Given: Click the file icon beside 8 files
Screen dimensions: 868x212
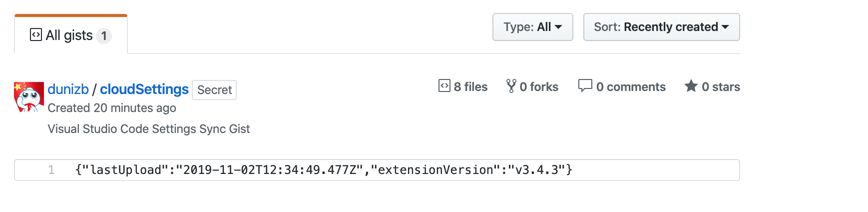Looking at the screenshot, I should (444, 86).
